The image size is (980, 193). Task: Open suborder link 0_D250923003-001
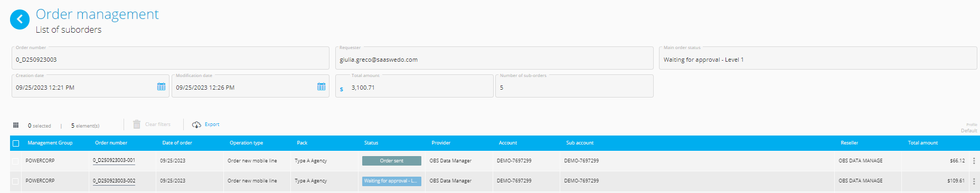pyautogui.click(x=114, y=160)
